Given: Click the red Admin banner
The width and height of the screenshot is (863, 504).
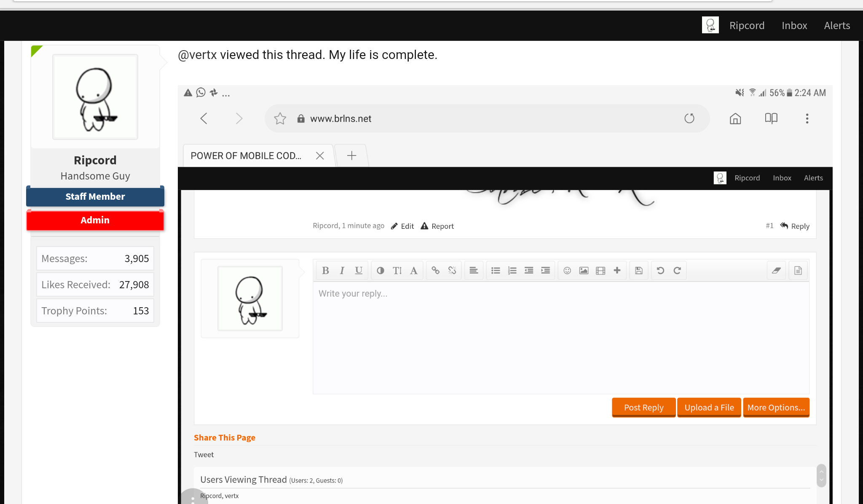Looking at the screenshot, I should [x=95, y=220].
